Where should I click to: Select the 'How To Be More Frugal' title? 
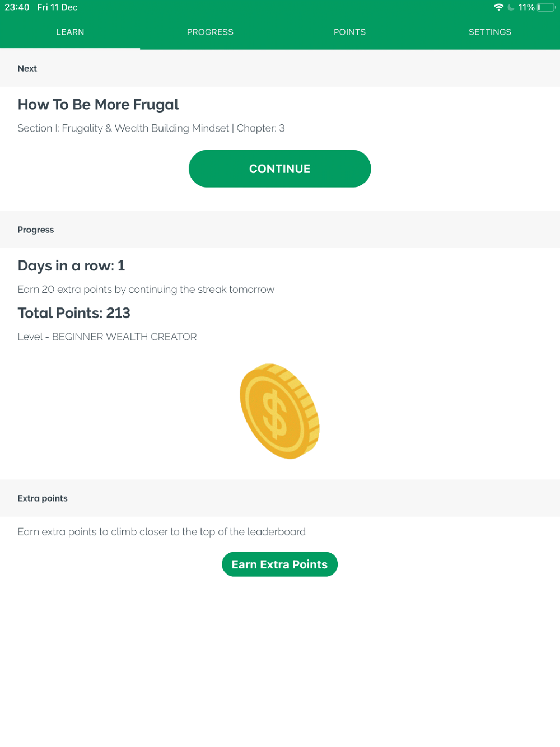coord(98,105)
